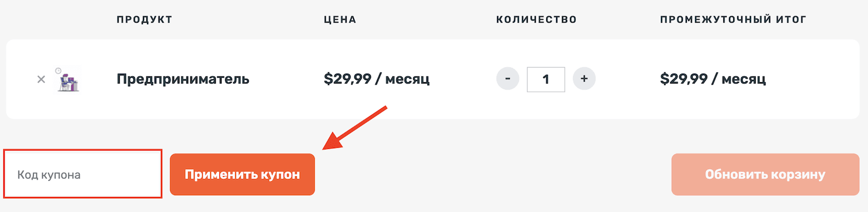Screen dimensions: 868x212
Task: Click the subtotal amount under ПРОМЕЖУТОЧНЫЙ ИТОГ
Action: click(713, 79)
